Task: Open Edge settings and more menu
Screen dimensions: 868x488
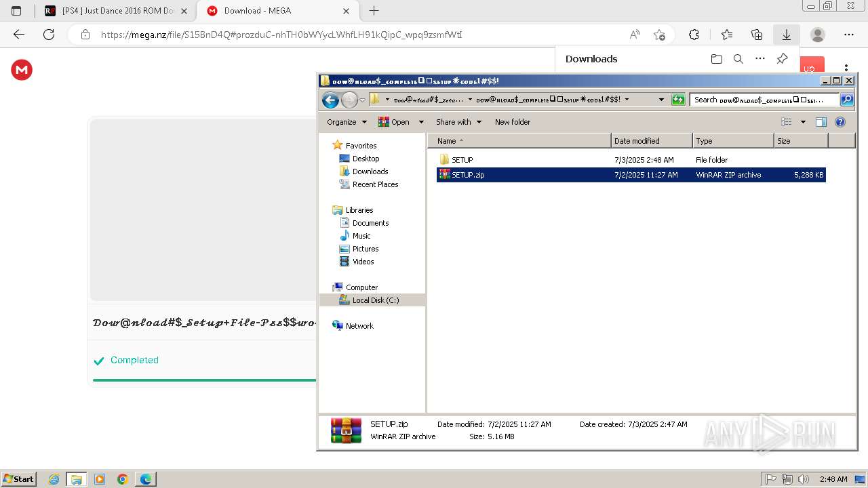Action: 849,35
